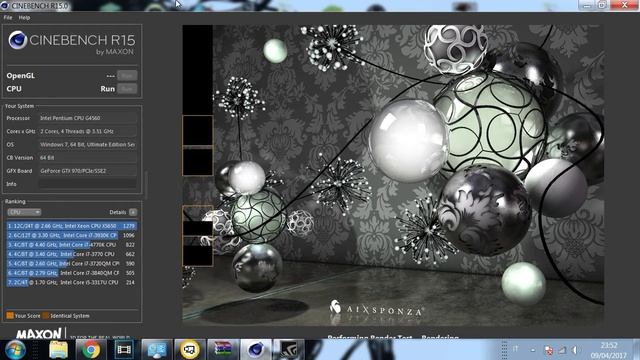The width and height of the screenshot is (640, 360).
Task: Select the Intel Xeon CPU X5650 ranking row
Action: coord(71,226)
